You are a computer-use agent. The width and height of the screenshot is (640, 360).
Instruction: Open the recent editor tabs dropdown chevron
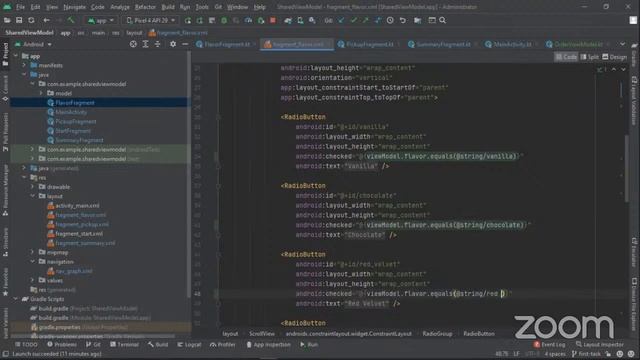pyautogui.click(x=622, y=44)
